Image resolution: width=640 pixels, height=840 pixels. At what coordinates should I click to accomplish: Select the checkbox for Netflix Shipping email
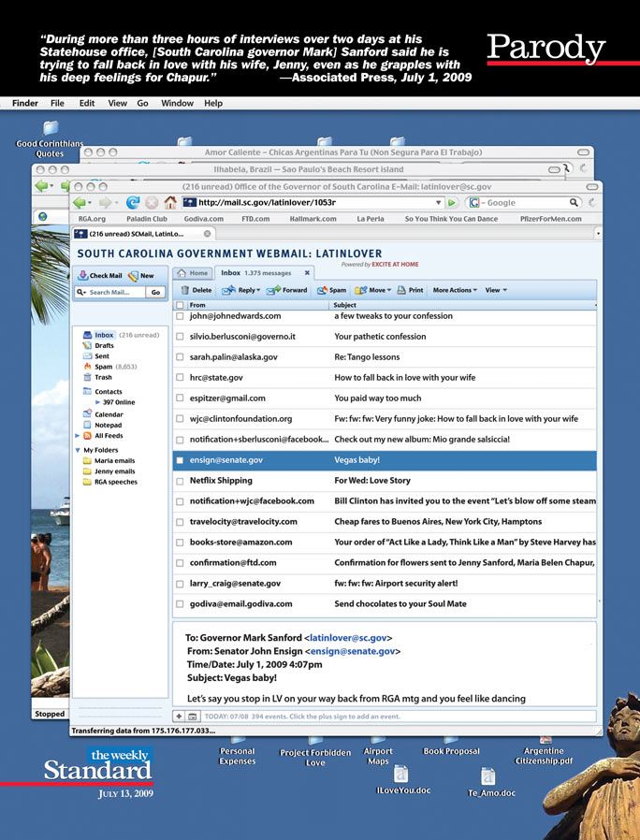click(180, 480)
